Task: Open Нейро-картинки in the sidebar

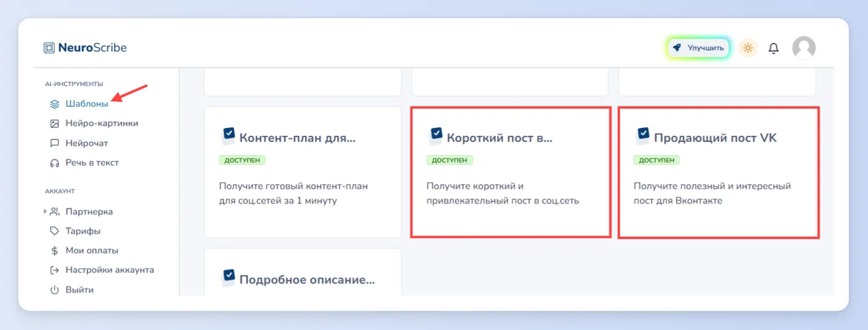Action: [102, 123]
